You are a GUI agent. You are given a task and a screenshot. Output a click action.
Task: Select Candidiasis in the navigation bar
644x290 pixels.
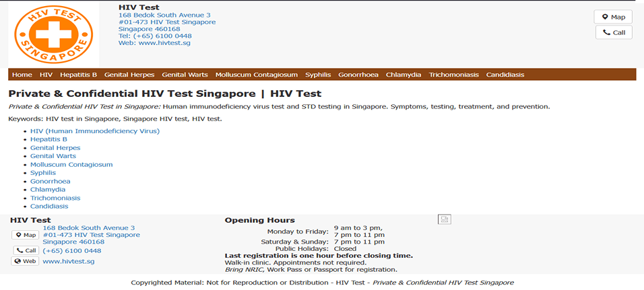[x=505, y=75]
